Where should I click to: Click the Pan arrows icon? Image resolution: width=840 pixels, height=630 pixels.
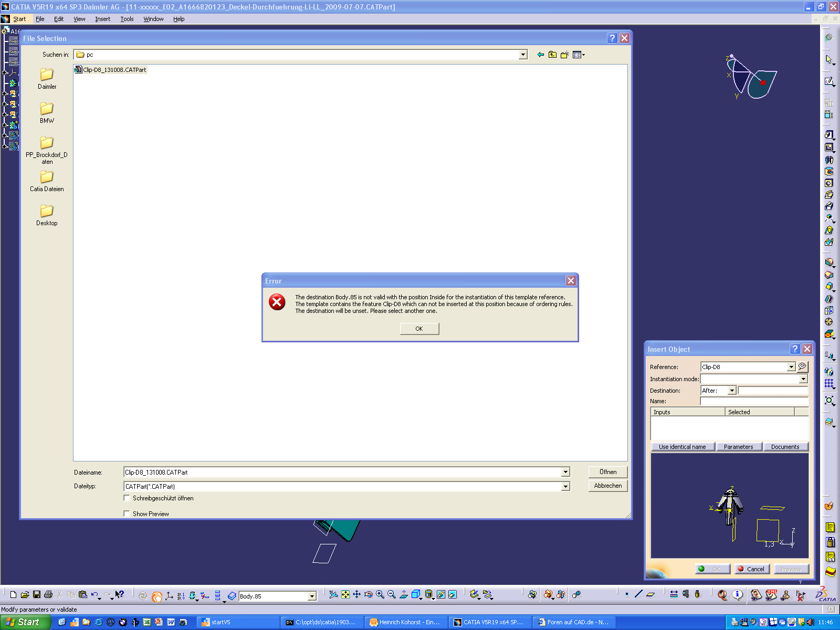click(x=357, y=595)
